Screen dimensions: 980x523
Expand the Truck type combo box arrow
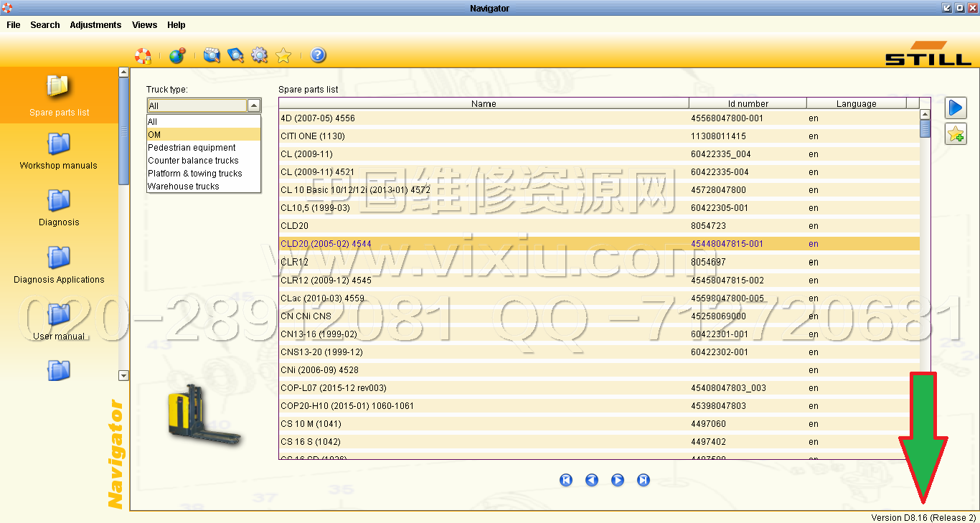click(x=254, y=105)
